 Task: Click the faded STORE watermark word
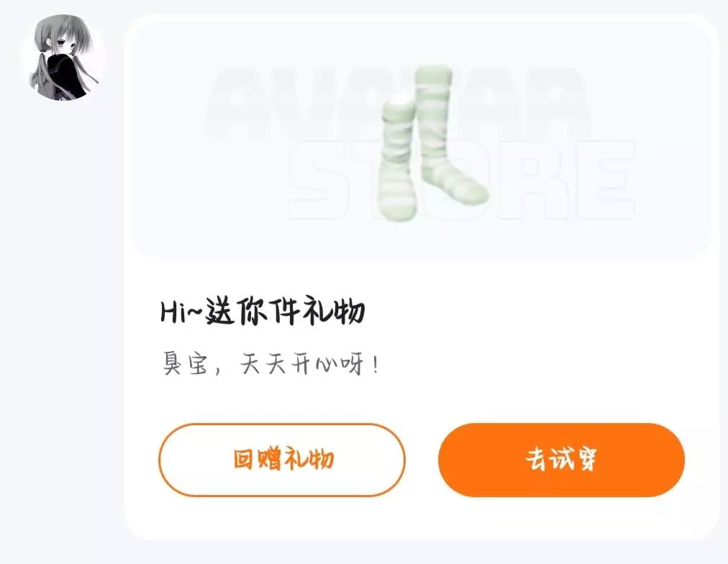(x=462, y=178)
